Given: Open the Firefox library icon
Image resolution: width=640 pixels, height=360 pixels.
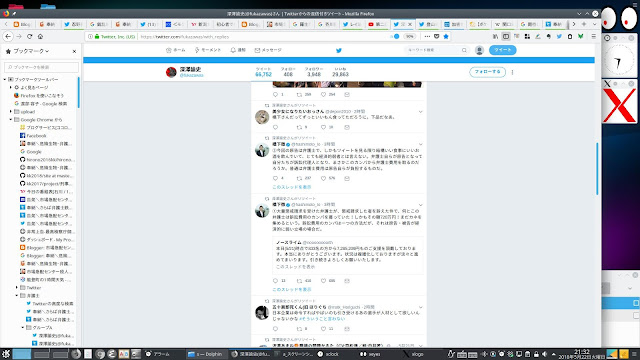Looking at the screenshot, I should coord(496,36).
